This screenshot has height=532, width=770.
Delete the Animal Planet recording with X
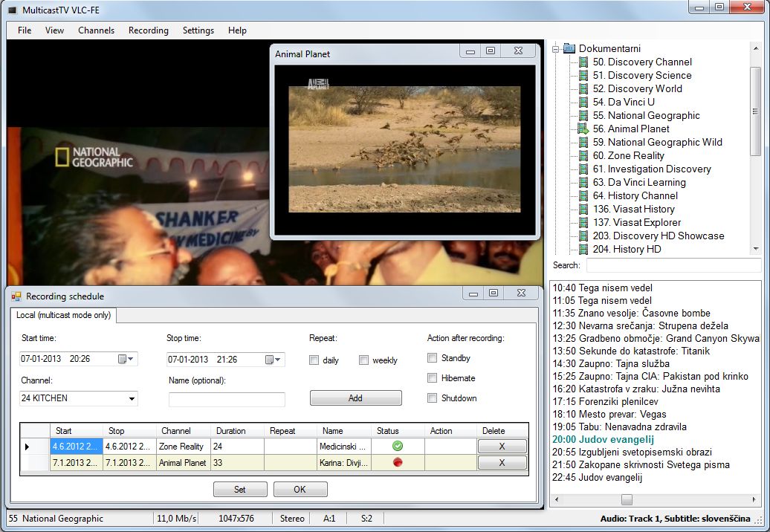pos(502,463)
